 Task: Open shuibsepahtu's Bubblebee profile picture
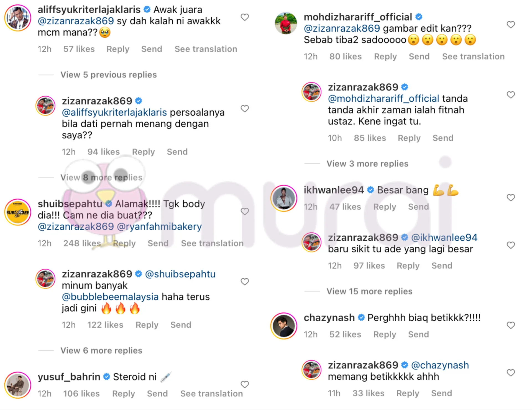18,212
